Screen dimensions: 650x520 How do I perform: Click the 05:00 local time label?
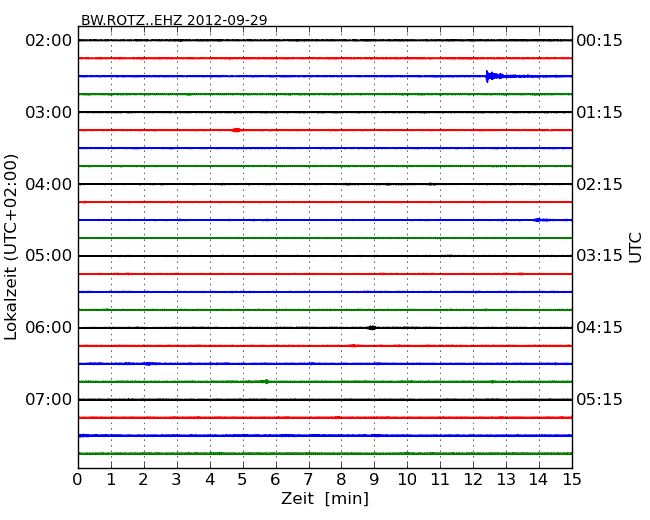(49, 256)
